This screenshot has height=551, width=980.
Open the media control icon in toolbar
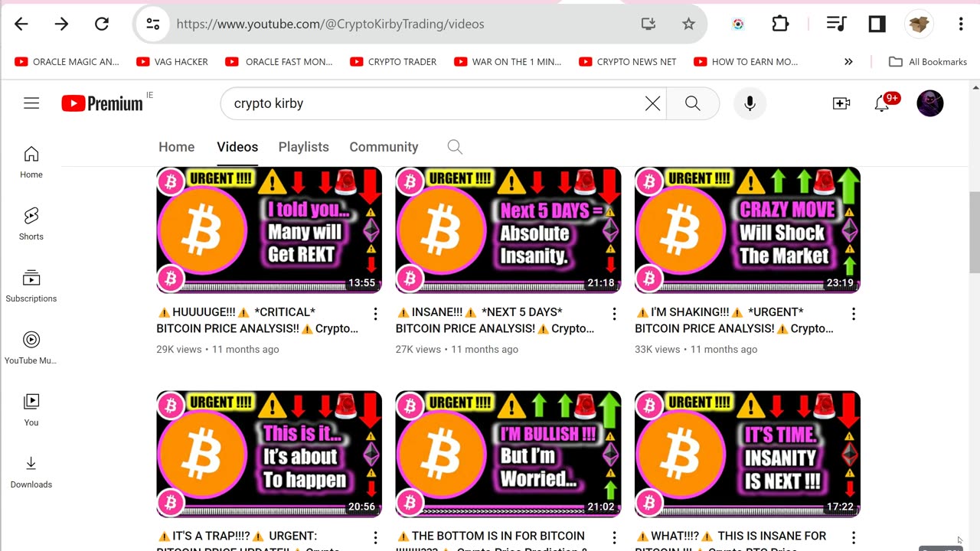point(836,24)
